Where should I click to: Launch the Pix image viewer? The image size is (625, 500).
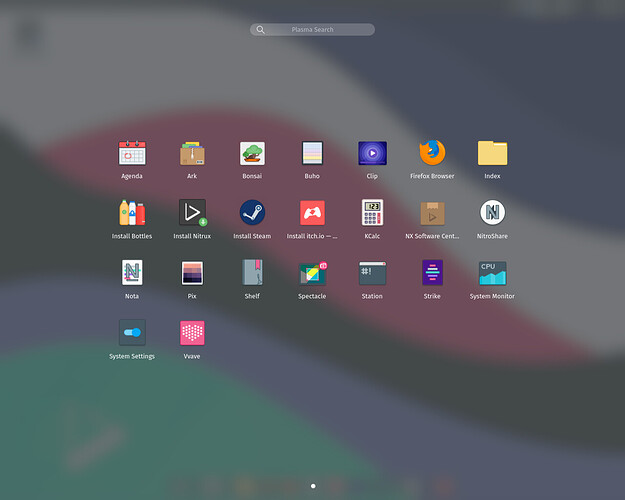click(192, 273)
